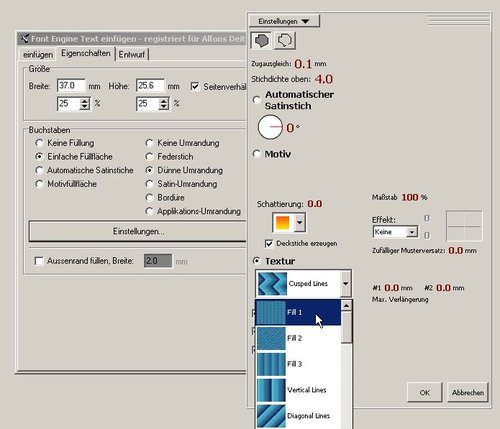This screenshot has width=500, height=429.
Task: Enable Aussenrand füllen checkbox
Action: pyautogui.click(x=39, y=261)
